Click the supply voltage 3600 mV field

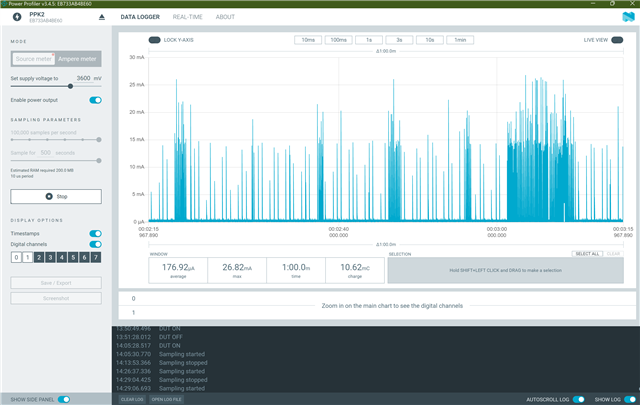(x=83, y=78)
